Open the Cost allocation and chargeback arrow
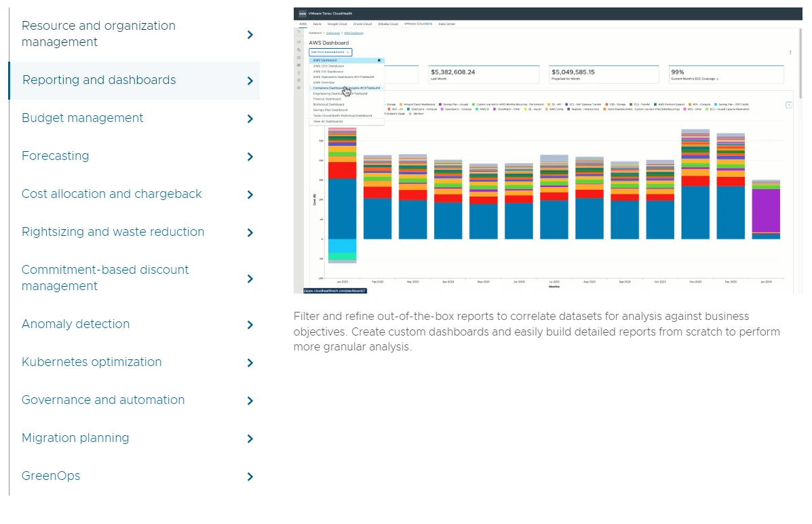 pos(250,195)
